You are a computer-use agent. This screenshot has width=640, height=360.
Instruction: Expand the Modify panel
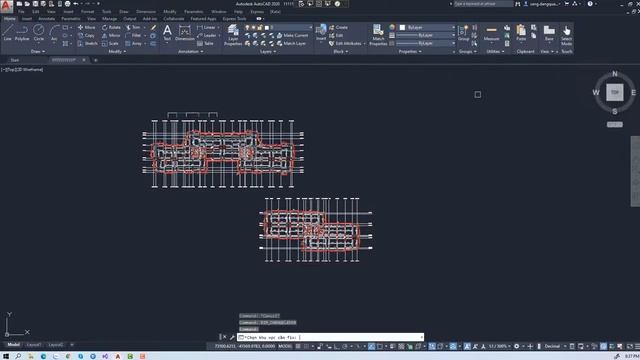tap(117, 51)
